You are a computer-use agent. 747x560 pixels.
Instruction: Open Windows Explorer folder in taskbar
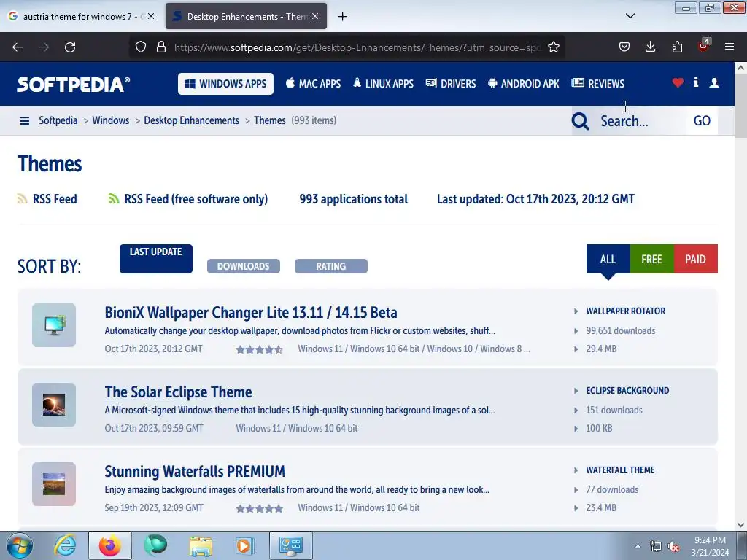pos(201,545)
